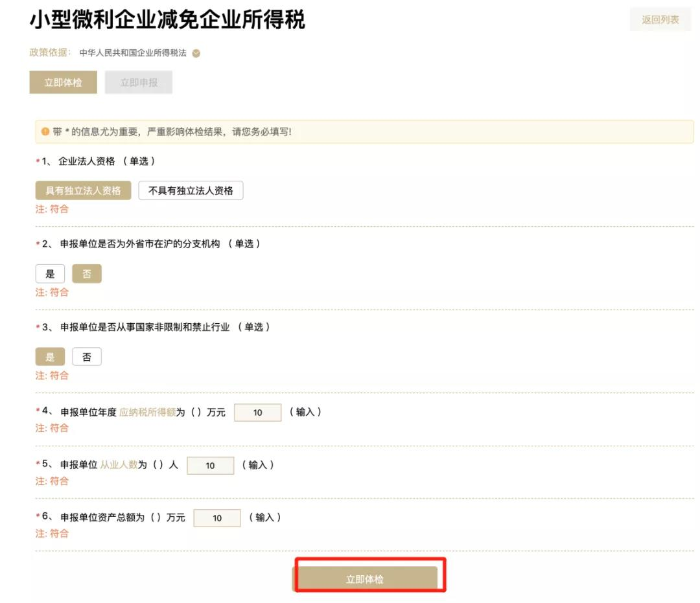The width and height of the screenshot is (700, 603).
Task: Click question 3 label 申报单位是否从事国家非限制和禁止行业
Action: pyautogui.click(x=145, y=327)
